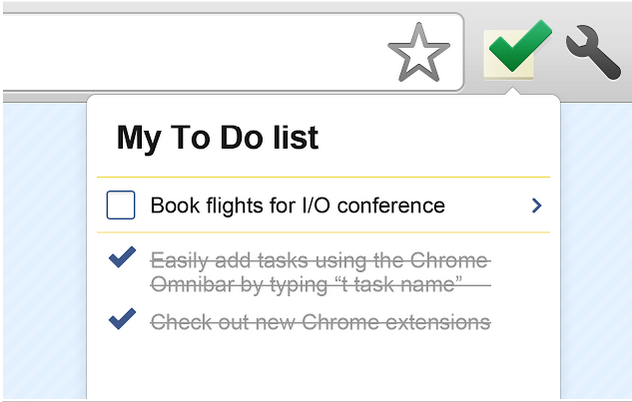Image resolution: width=632 pixels, height=402 pixels.
Task: Click the empty area below the completed tasks
Action: pyautogui.click(x=320, y=368)
